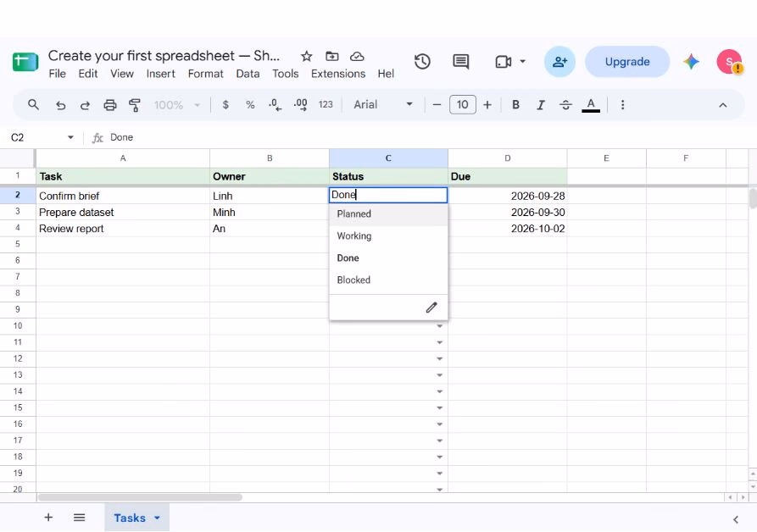Toggle strikethrough formatting

tap(565, 105)
